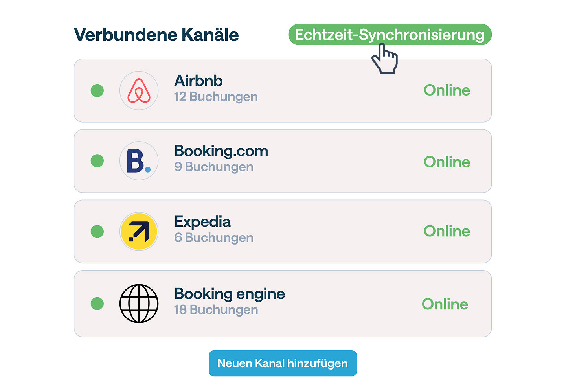566x392 pixels.
Task: Select the Booking.com channel name
Action: [x=221, y=151]
